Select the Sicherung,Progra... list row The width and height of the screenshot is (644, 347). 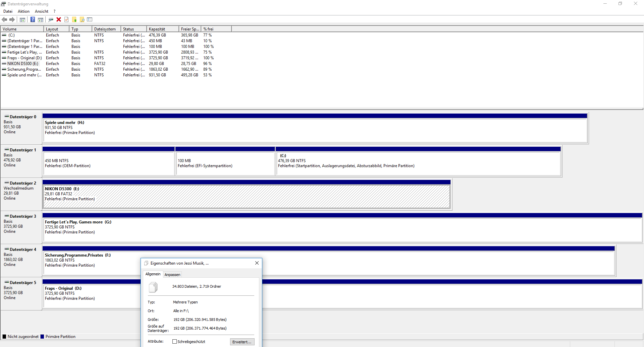pos(116,69)
